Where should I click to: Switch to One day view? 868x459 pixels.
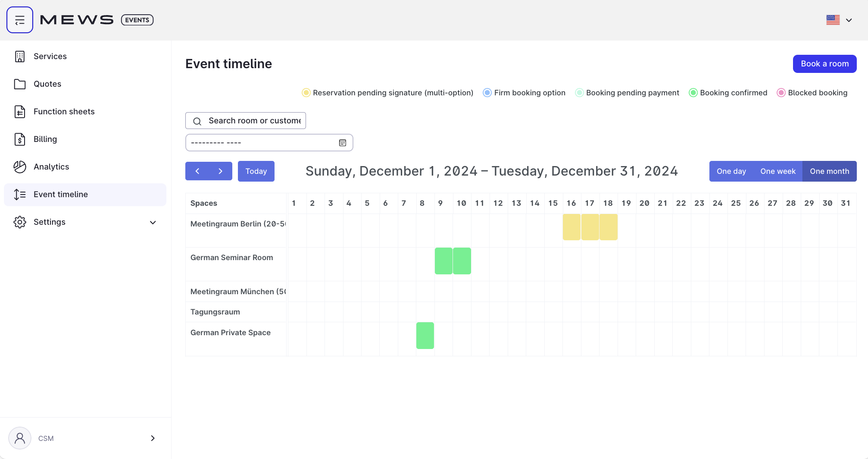(x=731, y=171)
